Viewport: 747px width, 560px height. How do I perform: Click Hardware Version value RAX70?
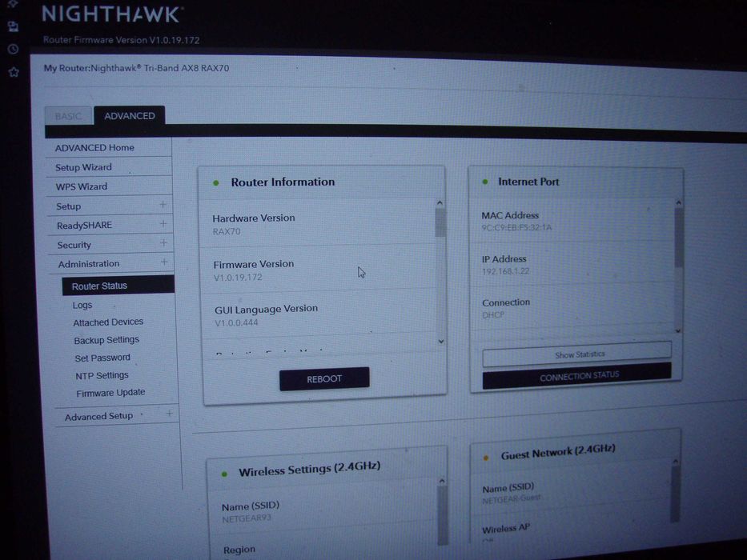point(227,232)
